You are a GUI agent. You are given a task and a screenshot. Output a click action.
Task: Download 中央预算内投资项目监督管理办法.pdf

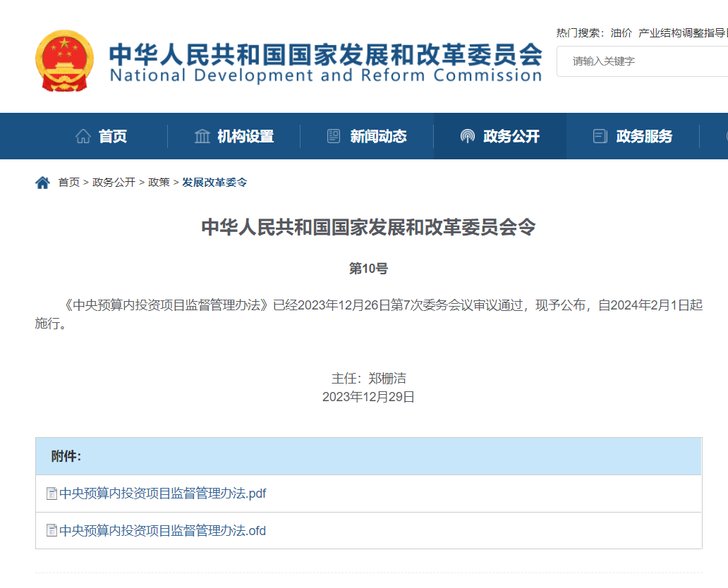point(163,494)
